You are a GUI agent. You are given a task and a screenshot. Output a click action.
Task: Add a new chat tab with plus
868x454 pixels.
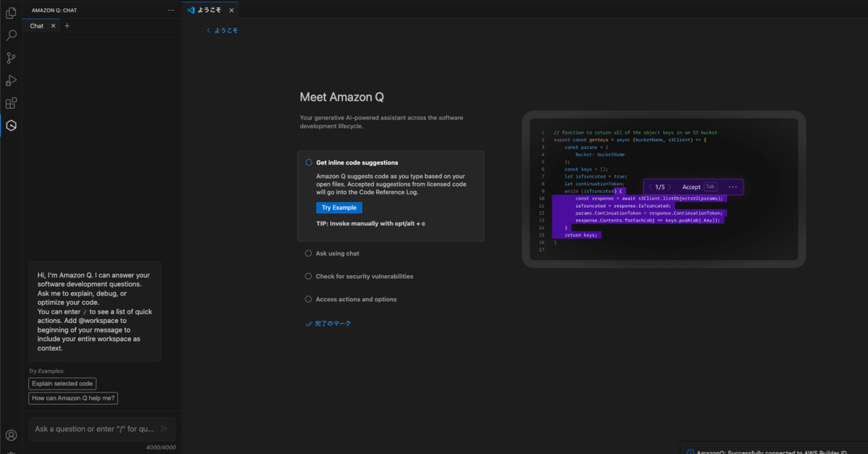point(67,26)
